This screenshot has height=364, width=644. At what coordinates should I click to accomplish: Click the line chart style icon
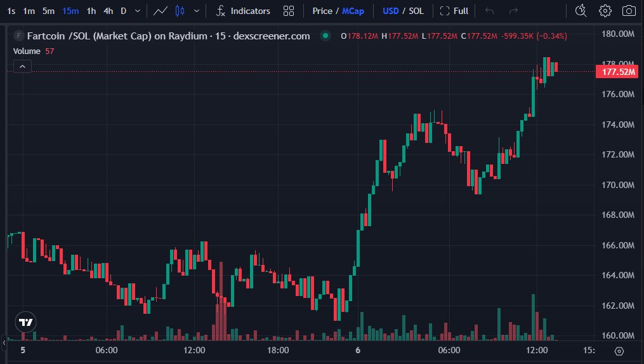pyautogui.click(x=161, y=11)
